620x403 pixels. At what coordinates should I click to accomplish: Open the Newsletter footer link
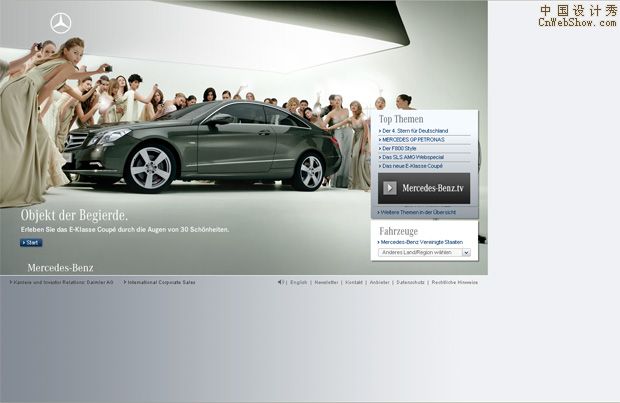tap(326, 282)
